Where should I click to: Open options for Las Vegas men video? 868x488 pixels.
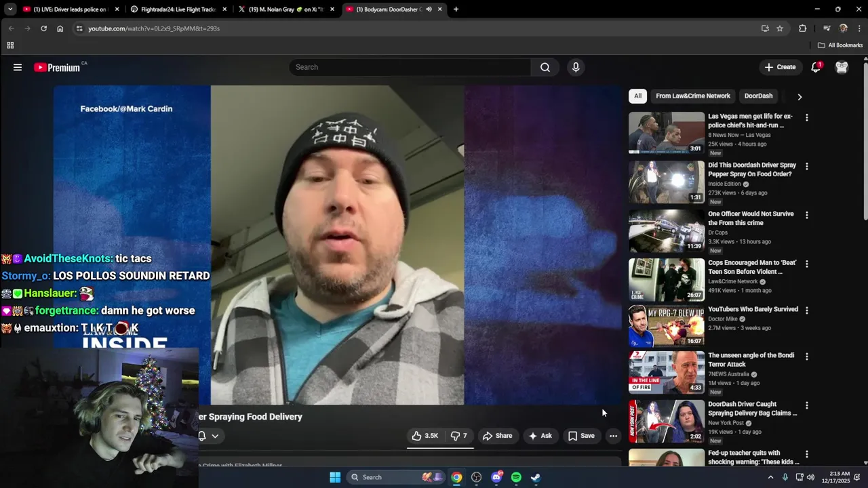pos(806,118)
